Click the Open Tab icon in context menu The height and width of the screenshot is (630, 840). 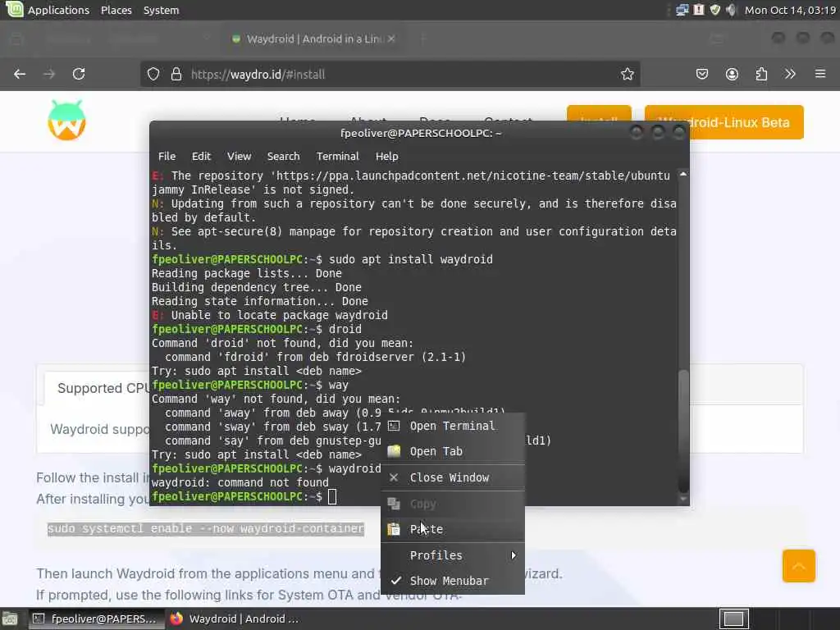[394, 451]
